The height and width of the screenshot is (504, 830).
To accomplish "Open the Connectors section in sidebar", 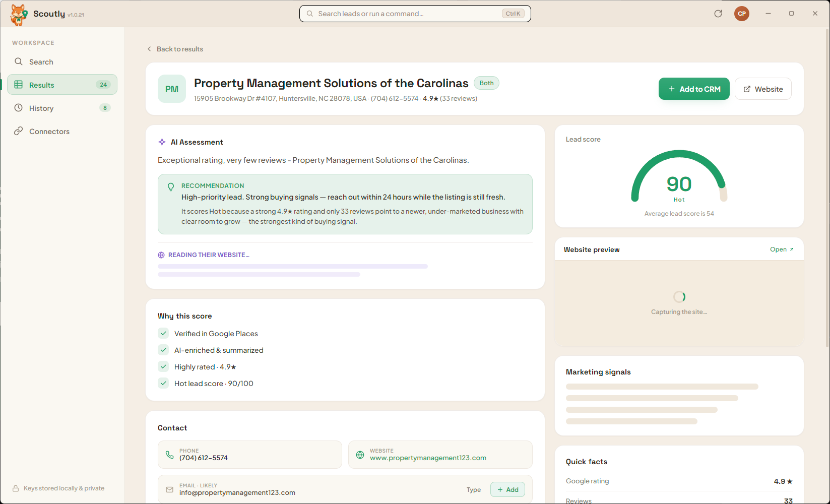I will tap(62, 131).
